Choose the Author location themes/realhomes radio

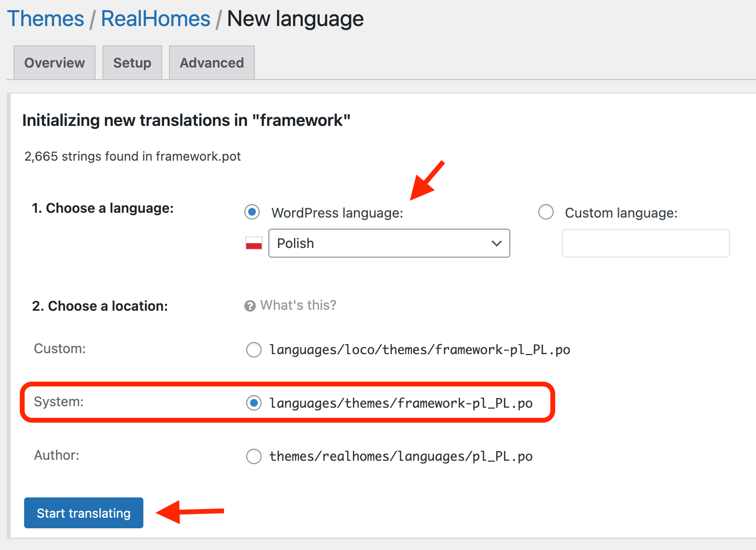(254, 456)
